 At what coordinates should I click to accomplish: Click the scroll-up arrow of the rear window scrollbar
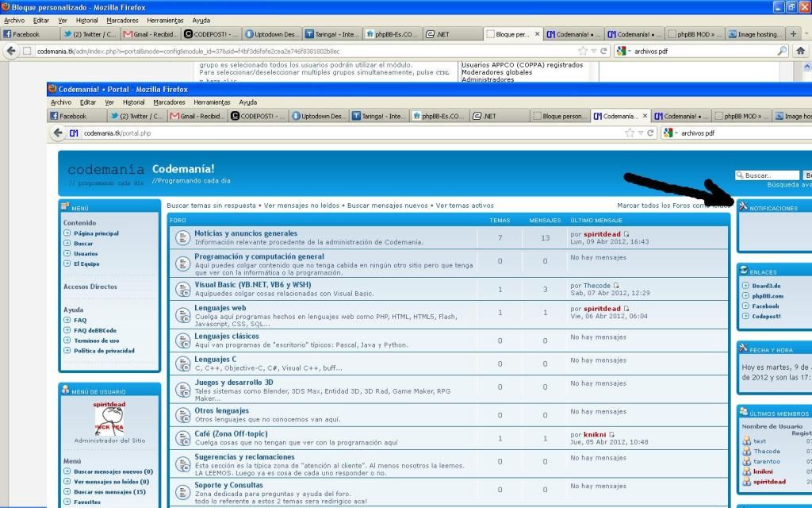[x=806, y=67]
